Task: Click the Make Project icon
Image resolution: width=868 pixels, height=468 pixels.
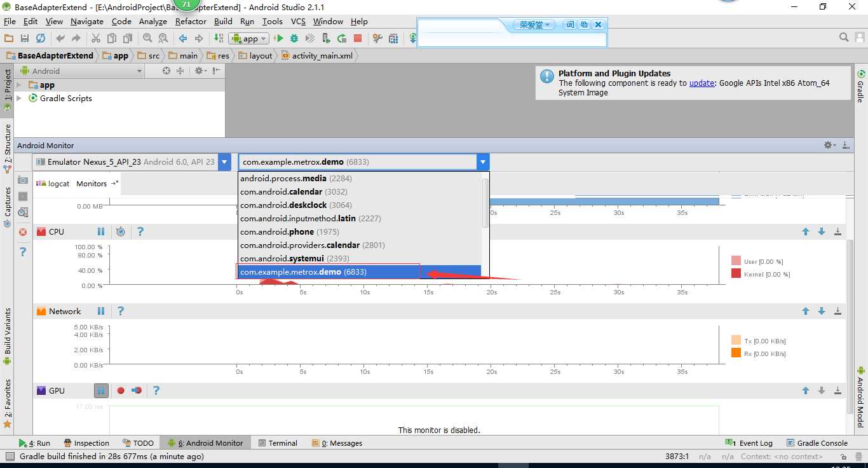Action: [219, 39]
